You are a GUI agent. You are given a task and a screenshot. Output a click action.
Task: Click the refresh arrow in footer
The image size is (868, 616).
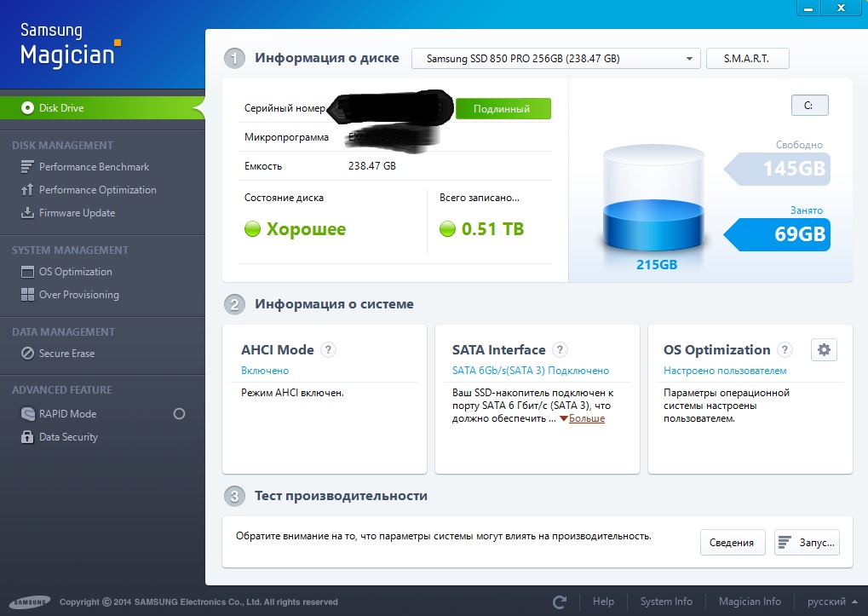coord(560,602)
